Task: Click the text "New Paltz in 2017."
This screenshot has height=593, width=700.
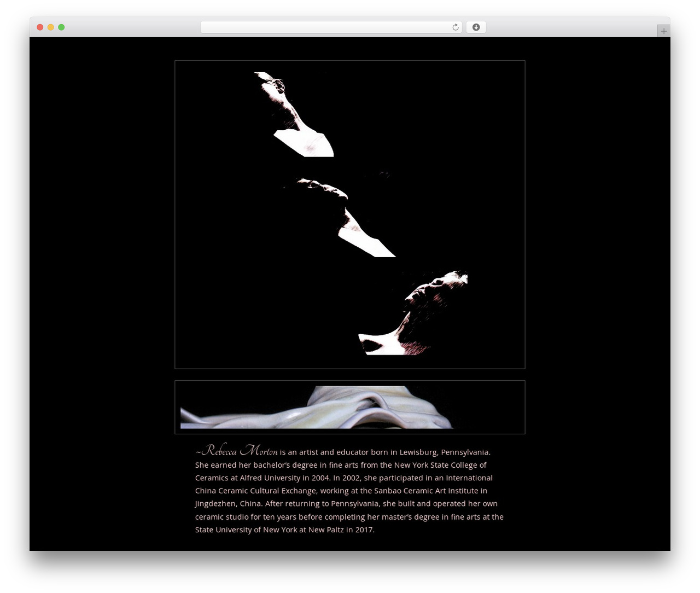Action: point(341,530)
